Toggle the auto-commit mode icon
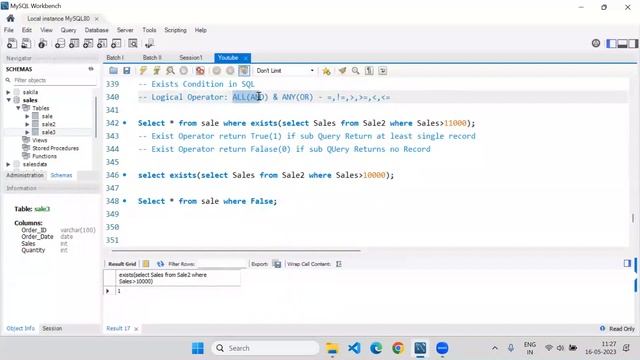Screen dimensions: 640x360 [x=244, y=71]
